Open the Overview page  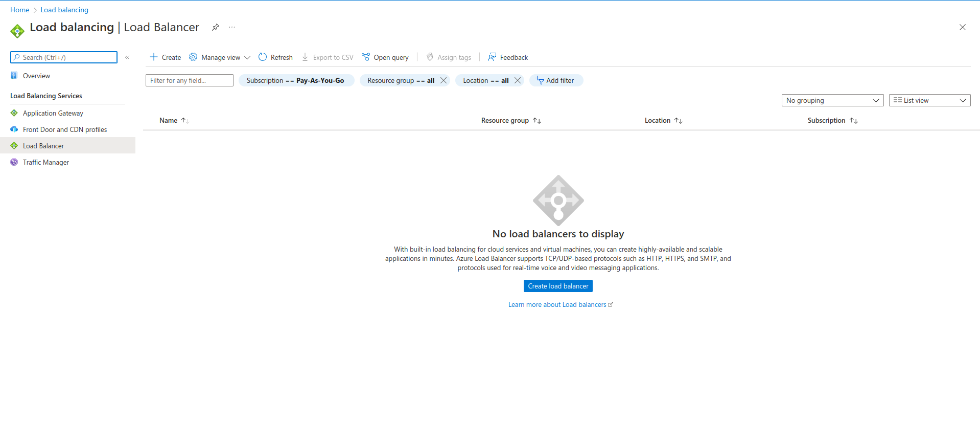pyautogui.click(x=36, y=76)
